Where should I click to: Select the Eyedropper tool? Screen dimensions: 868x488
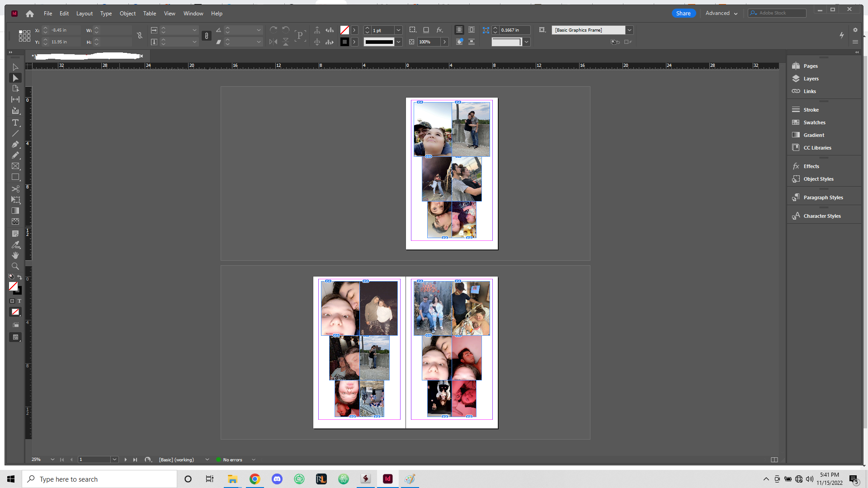15,244
